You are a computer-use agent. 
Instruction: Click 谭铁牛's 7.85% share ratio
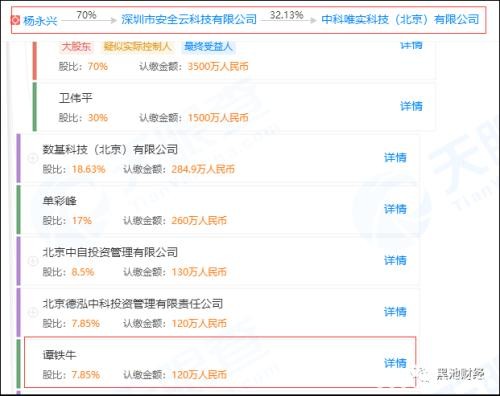86,375
